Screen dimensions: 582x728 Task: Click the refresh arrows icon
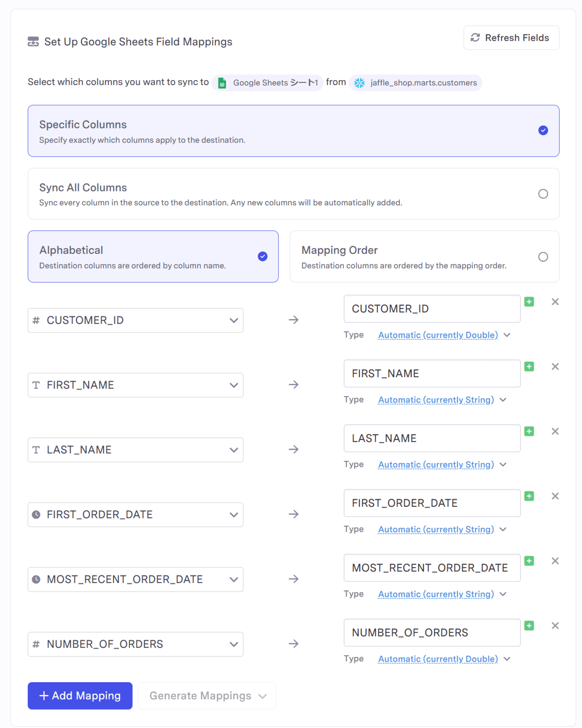[x=475, y=37]
